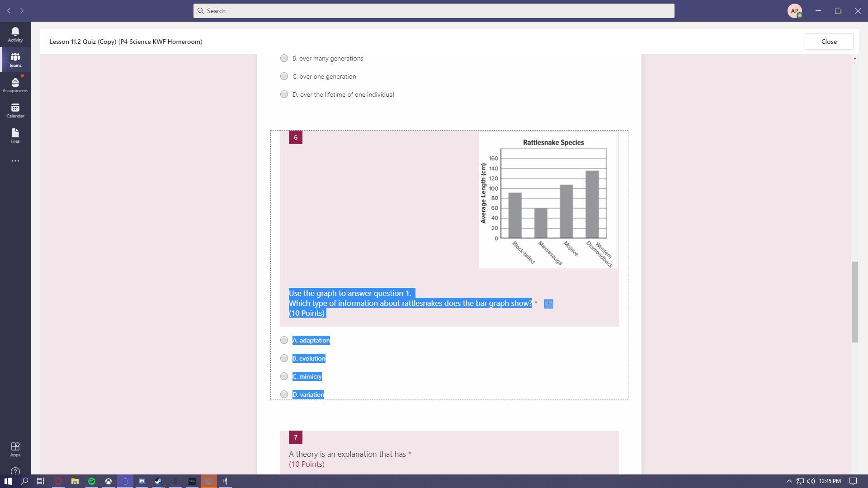Open Assignments in the sidebar
868x488 pixels.
click(x=15, y=84)
